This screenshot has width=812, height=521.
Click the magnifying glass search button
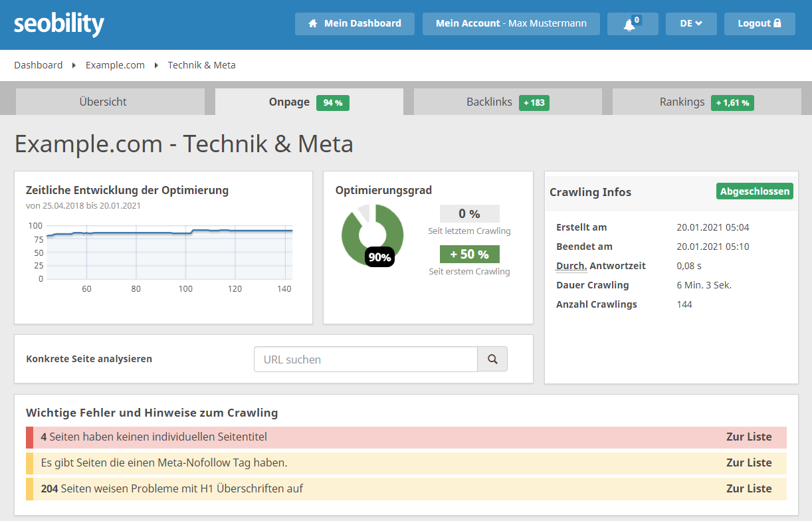tap(492, 359)
